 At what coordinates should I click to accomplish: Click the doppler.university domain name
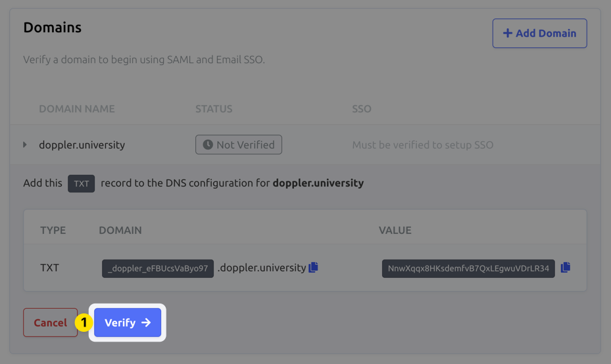coord(82,145)
